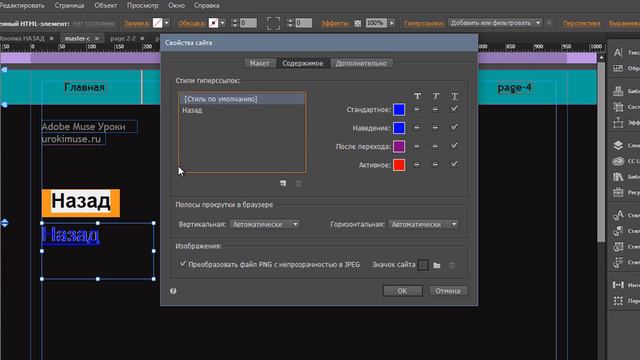This screenshot has height=360, width=640.
Task: Open the dialog help question icon
Action: tap(173, 291)
